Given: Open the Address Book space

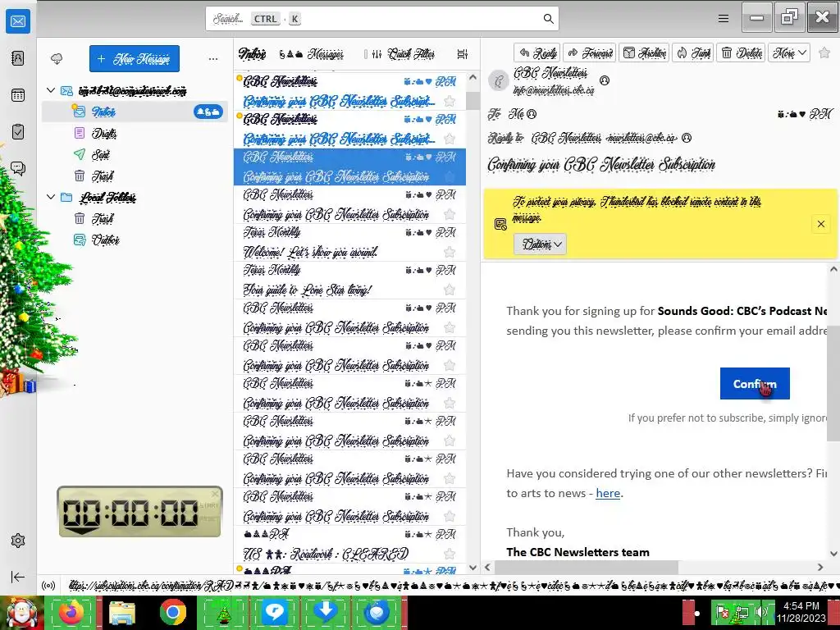Looking at the screenshot, I should click(x=18, y=58).
